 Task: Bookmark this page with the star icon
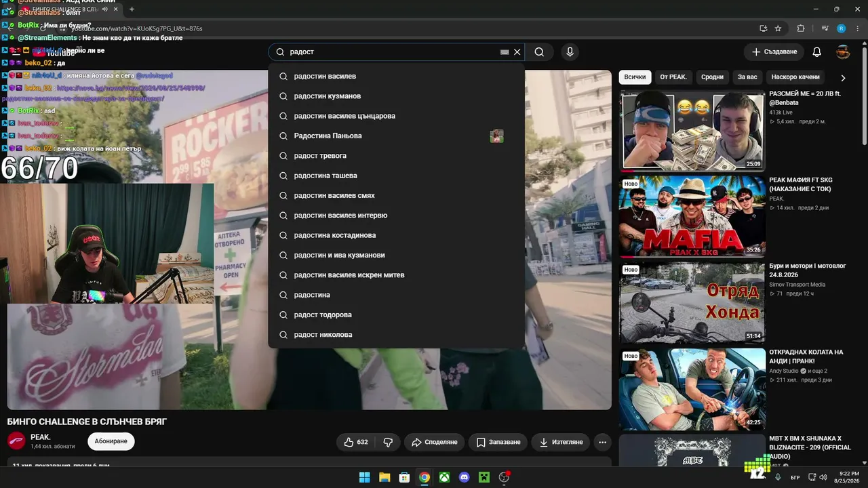click(778, 28)
